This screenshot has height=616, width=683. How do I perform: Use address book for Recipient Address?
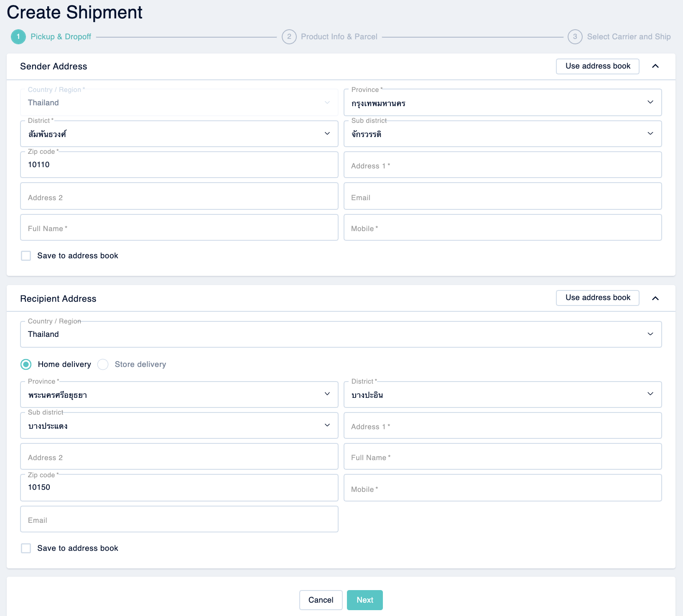[x=598, y=298]
